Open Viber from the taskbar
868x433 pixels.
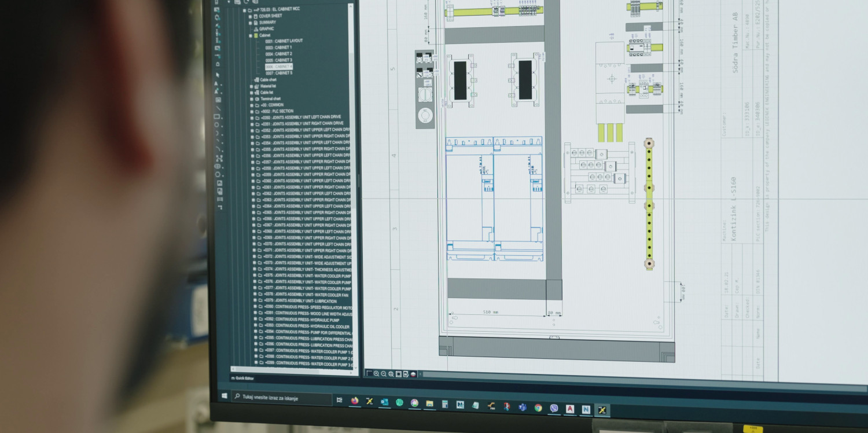554,408
